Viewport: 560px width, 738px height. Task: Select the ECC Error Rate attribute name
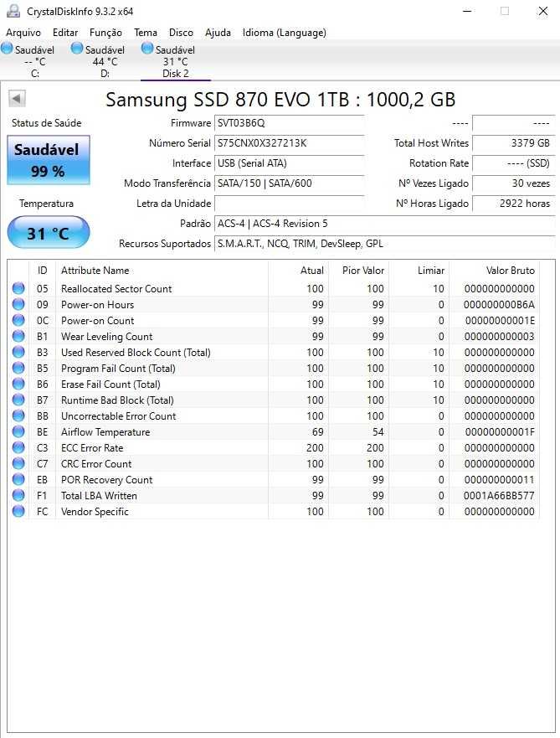coord(92,448)
